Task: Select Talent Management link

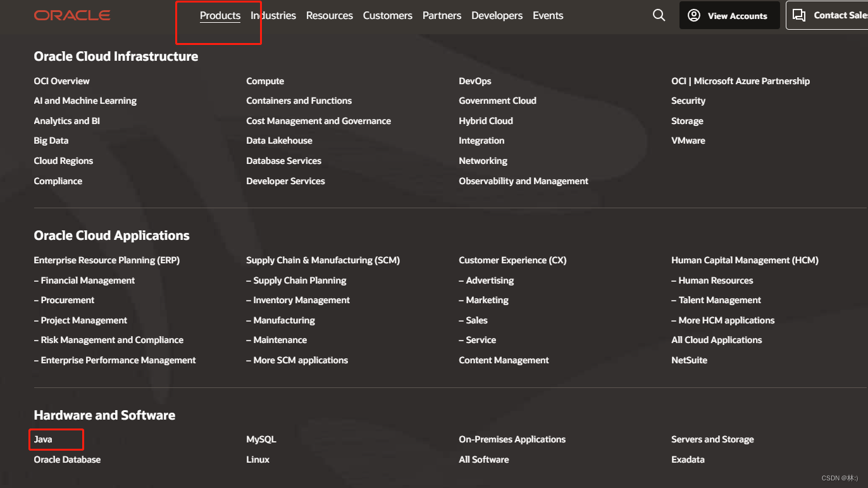Action: click(x=716, y=300)
